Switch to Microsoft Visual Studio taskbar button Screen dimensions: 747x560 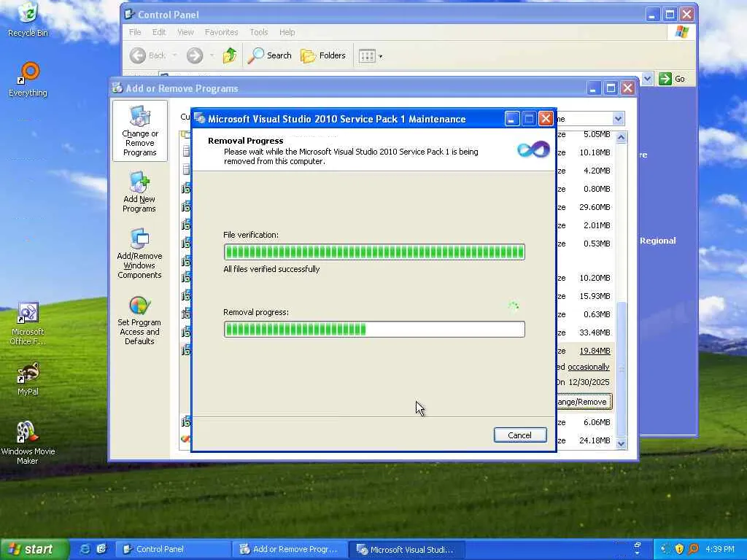406,549
